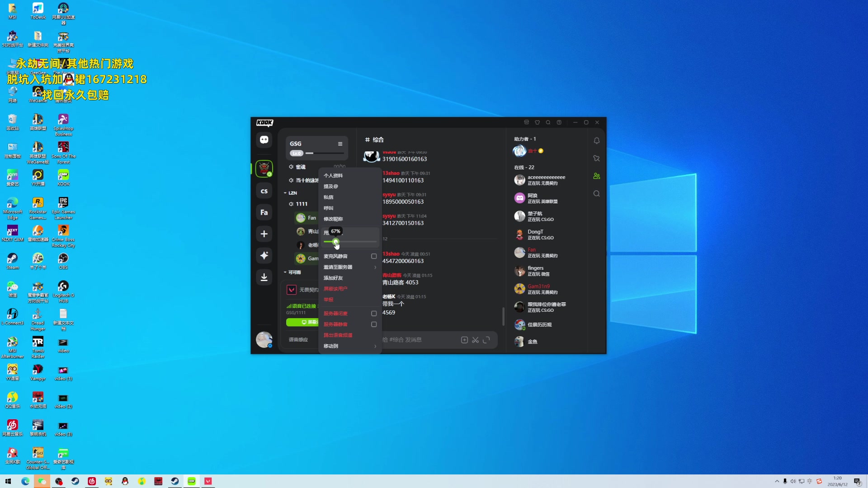Select the GSG server avatar in sidebar
The width and height of the screenshot is (868, 488).
click(x=264, y=169)
